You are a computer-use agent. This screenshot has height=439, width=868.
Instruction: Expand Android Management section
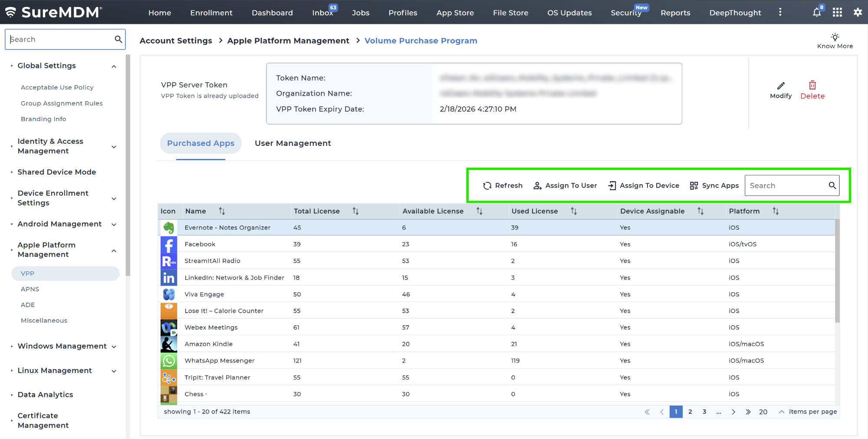click(114, 224)
